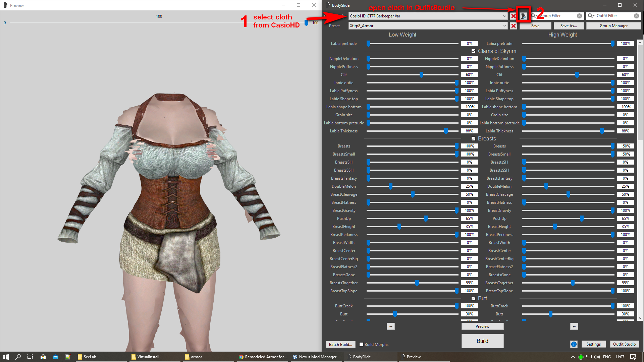Click low weight PushUp slider track
Viewport: 644px width, 362px height.
click(412, 219)
